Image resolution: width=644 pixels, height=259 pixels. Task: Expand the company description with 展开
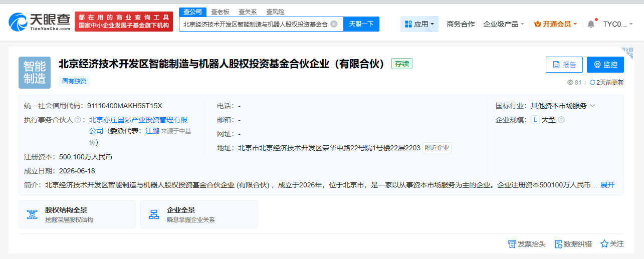[607, 185]
